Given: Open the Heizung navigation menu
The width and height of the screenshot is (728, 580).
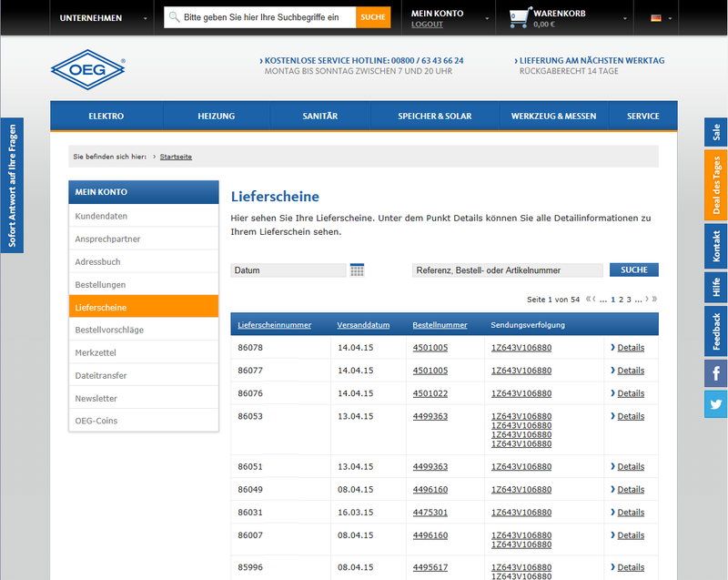Looking at the screenshot, I should pos(216,116).
